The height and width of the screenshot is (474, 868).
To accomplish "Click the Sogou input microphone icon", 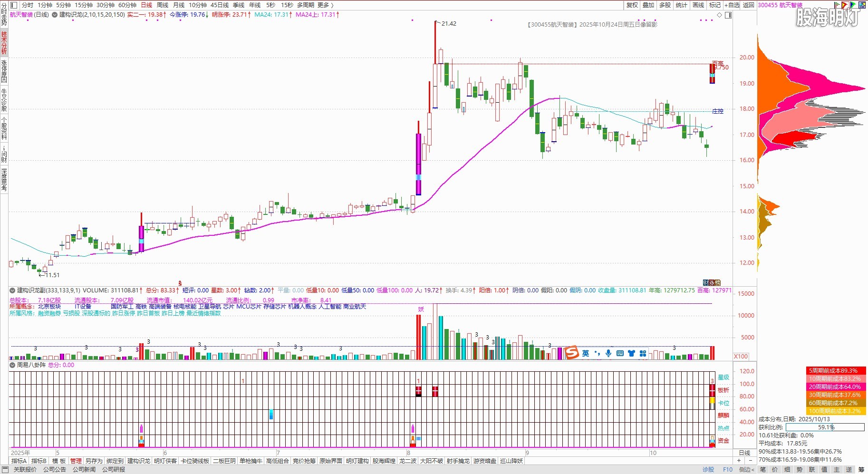I will 608,353.
